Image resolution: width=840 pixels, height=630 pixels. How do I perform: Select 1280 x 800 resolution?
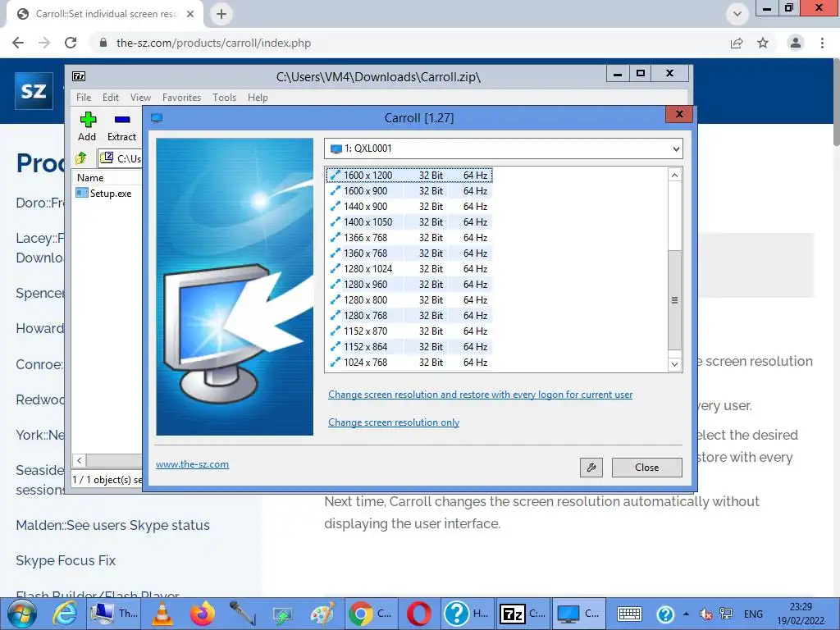[409, 299]
